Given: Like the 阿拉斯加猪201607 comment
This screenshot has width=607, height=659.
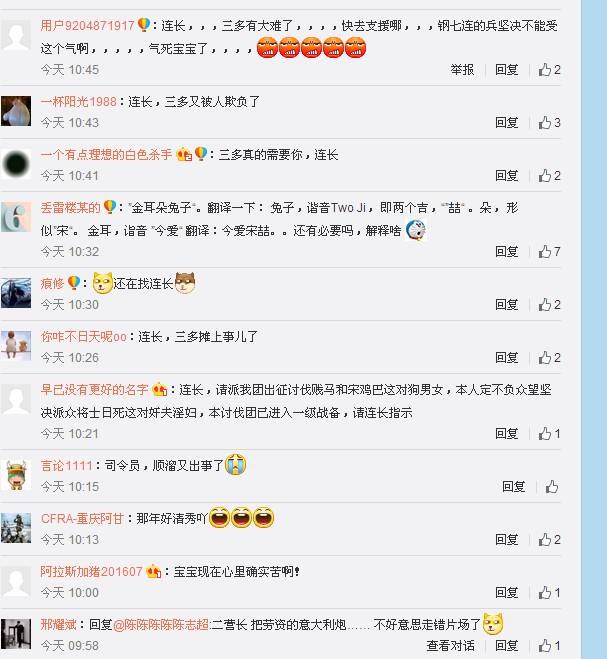Looking at the screenshot, I should 549,593.
